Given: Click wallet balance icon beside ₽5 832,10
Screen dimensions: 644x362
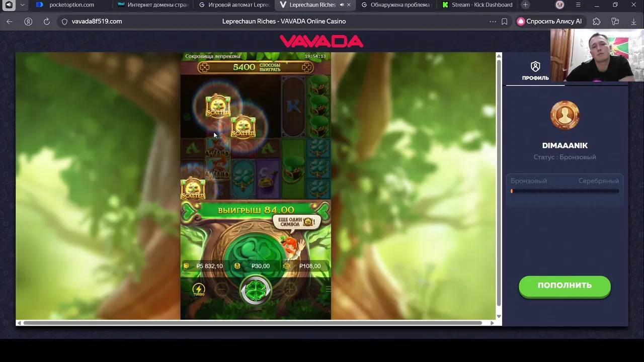Looking at the screenshot, I should coord(186,266).
